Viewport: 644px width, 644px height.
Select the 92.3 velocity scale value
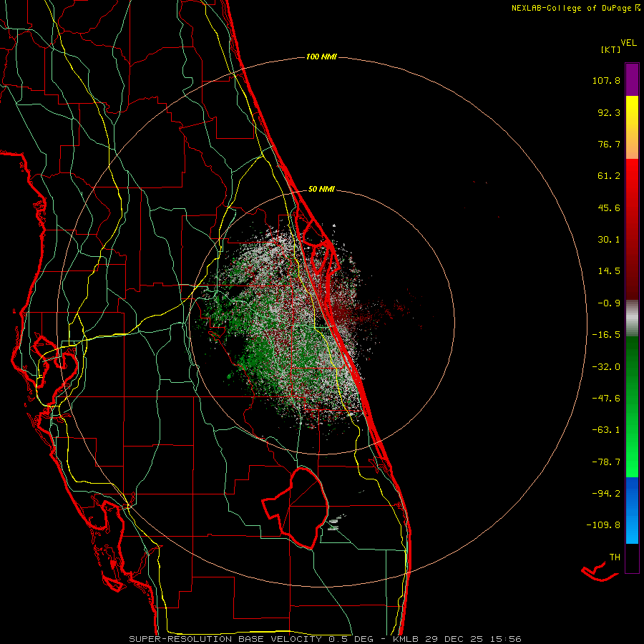(x=609, y=112)
